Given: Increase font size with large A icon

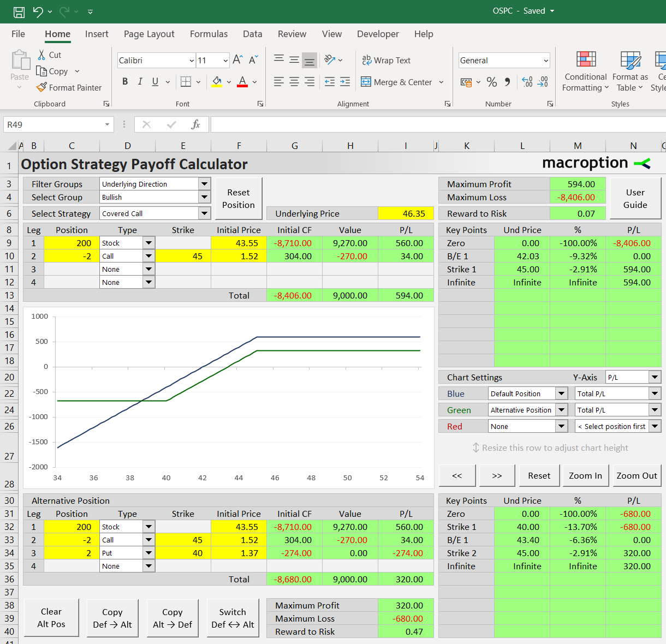Looking at the screenshot, I should (x=237, y=59).
